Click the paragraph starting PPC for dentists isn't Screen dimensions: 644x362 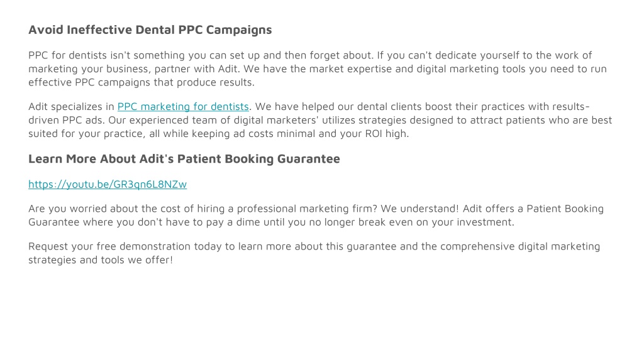coord(318,69)
